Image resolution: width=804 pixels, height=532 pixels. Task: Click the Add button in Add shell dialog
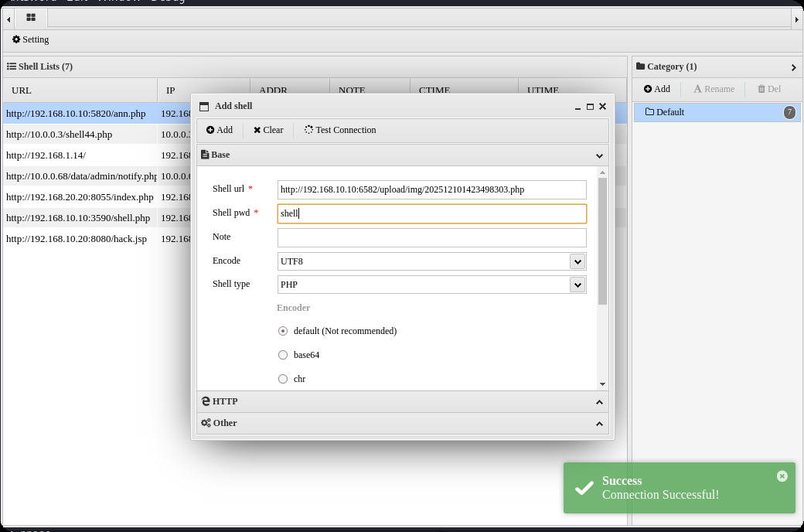(x=220, y=130)
